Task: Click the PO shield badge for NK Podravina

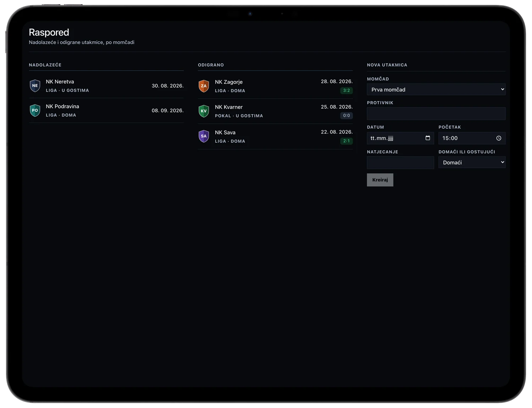Action: (x=35, y=110)
